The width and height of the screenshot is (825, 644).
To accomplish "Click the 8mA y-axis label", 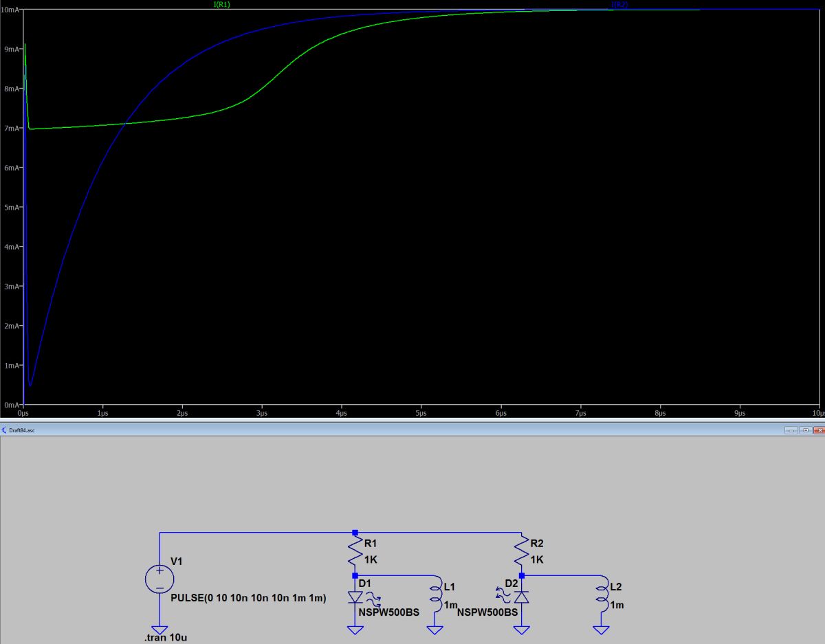I will tap(12, 89).
